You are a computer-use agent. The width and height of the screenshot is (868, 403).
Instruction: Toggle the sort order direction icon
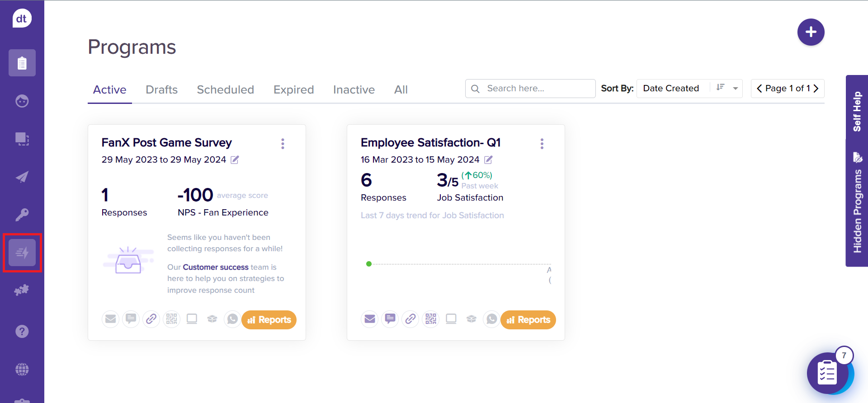pyautogui.click(x=721, y=88)
